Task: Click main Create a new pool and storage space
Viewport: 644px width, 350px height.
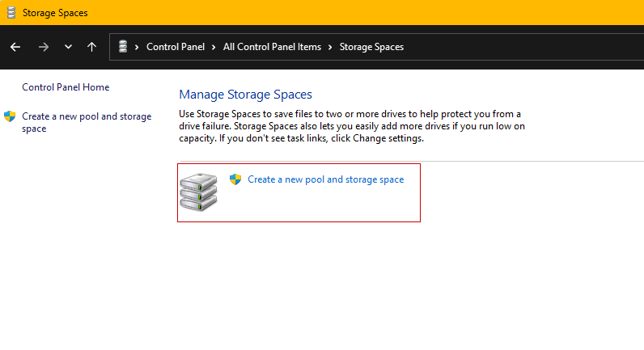Action: pos(326,179)
